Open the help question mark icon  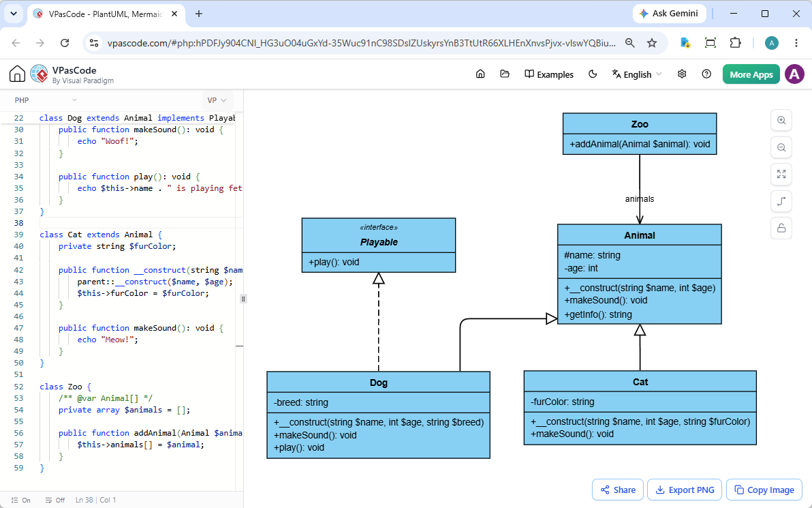(706, 74)
